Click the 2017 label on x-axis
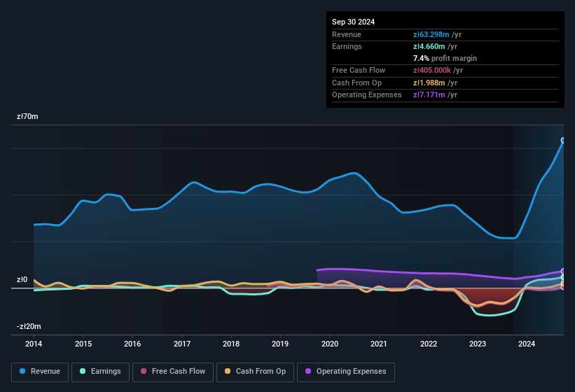 (182, 344)
